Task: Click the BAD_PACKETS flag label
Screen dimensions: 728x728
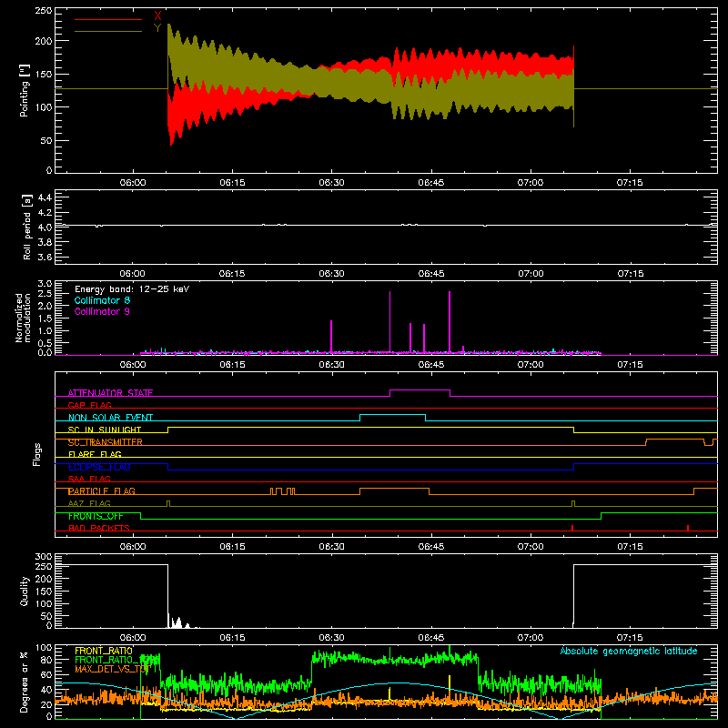Action: (x=98, y=528)
